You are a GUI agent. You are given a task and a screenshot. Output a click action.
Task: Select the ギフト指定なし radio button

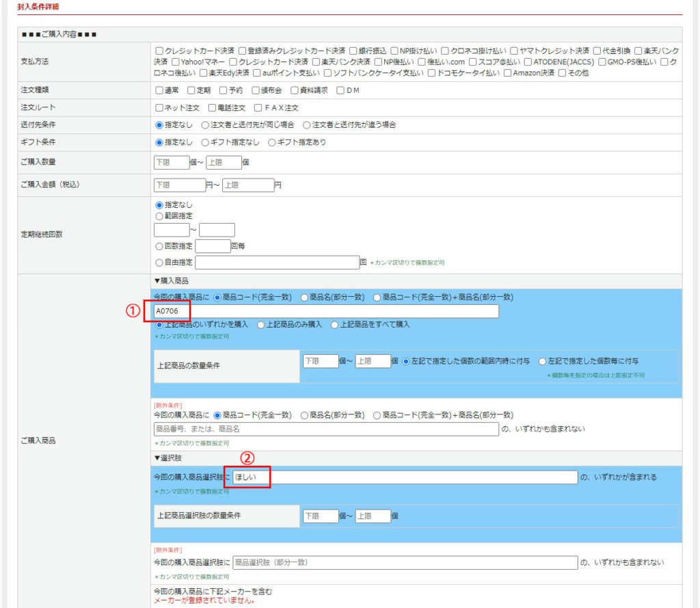click(205, 142)
